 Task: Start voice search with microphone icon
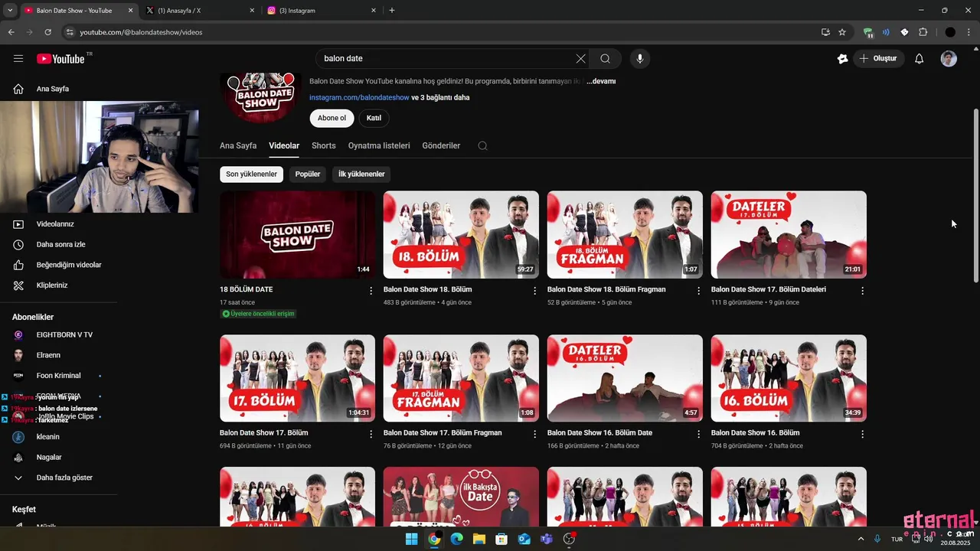pyautogui.click(x=640, y=58)
